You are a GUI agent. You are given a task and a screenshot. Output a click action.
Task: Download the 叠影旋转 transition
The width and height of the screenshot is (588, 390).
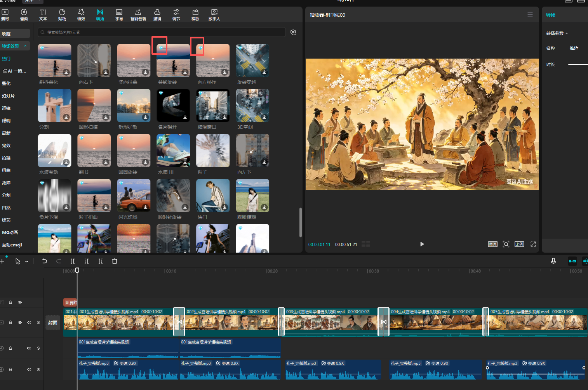(185, 72)
